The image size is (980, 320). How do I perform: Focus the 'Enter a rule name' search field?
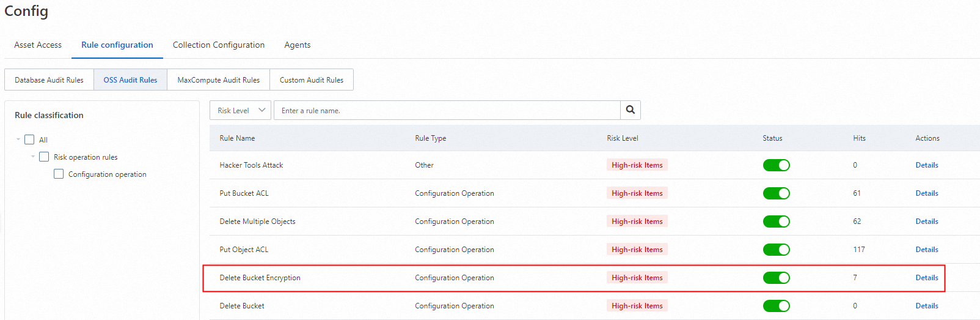pyautogui.click(x=447, y=110)
